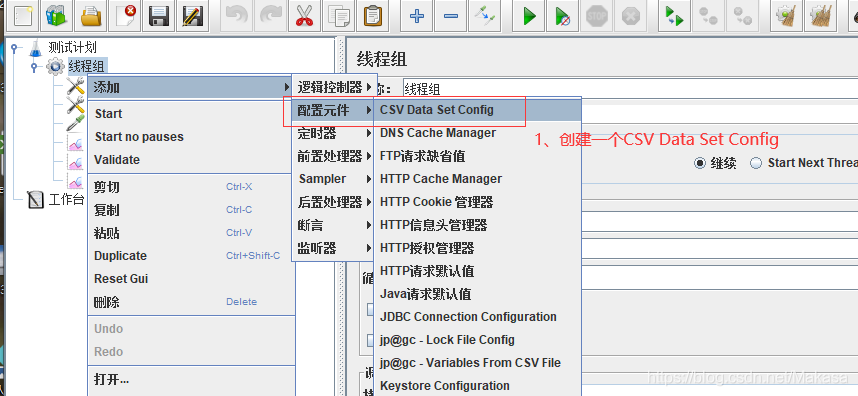This screenshot has width=858, height=396.
Task: Click Remote Stop All toolbar icon
Action: [x=709, y=16]
